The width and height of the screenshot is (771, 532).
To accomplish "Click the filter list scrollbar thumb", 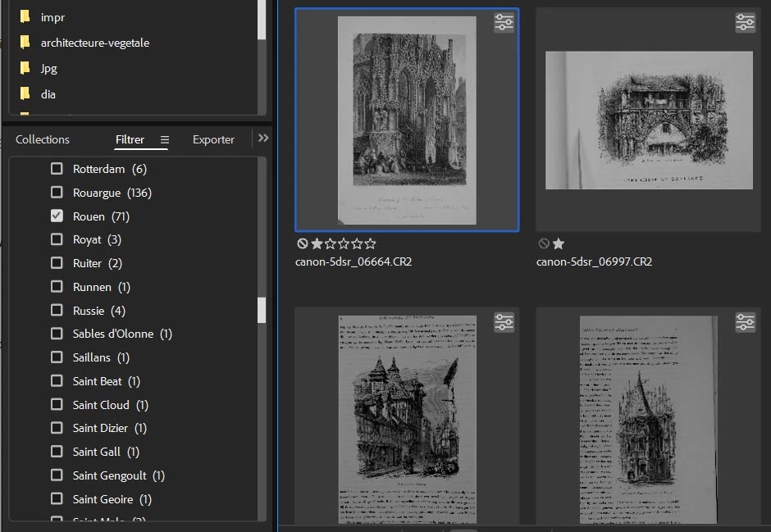I will pyautogui.click(x=262, y=310).
